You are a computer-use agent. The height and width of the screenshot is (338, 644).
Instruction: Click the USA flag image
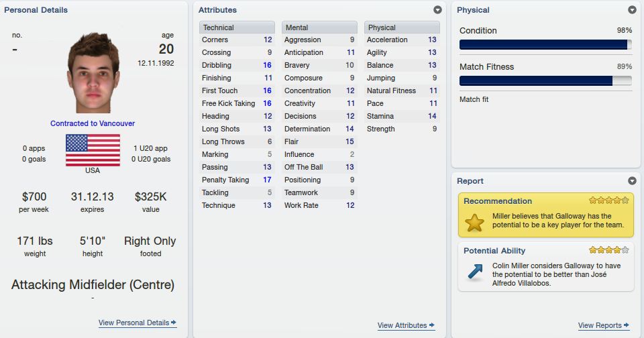coord(93,150)
